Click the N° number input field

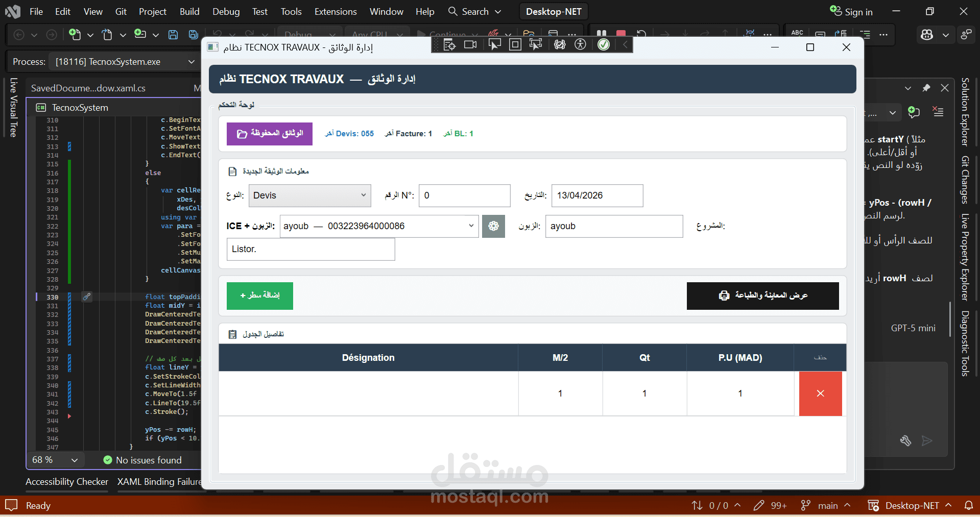(464, 195)
